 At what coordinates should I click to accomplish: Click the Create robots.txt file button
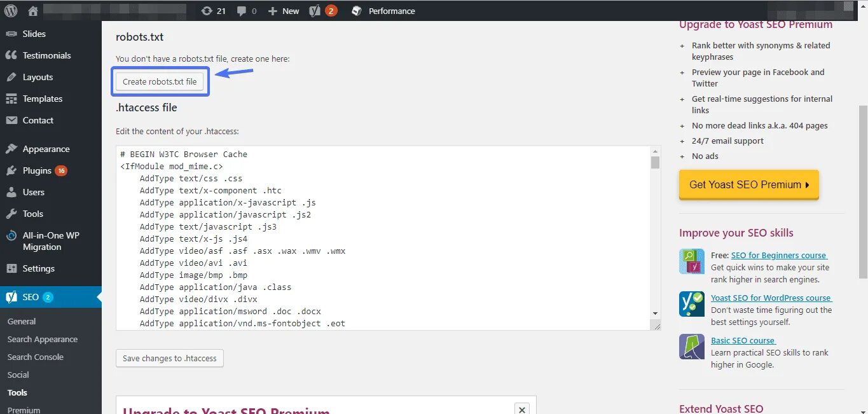point(160,81)
